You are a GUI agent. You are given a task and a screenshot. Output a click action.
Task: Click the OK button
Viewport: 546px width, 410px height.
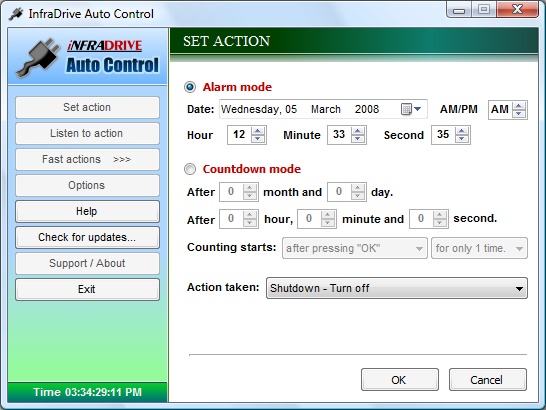pos(400,380)
